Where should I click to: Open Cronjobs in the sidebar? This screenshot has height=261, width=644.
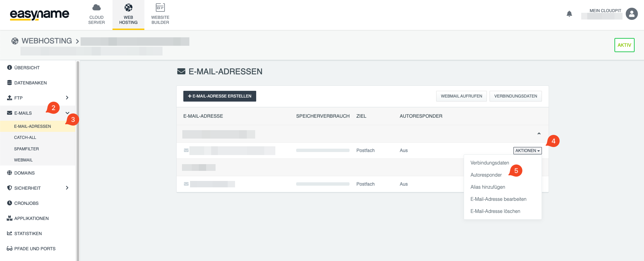click(26, 203)
